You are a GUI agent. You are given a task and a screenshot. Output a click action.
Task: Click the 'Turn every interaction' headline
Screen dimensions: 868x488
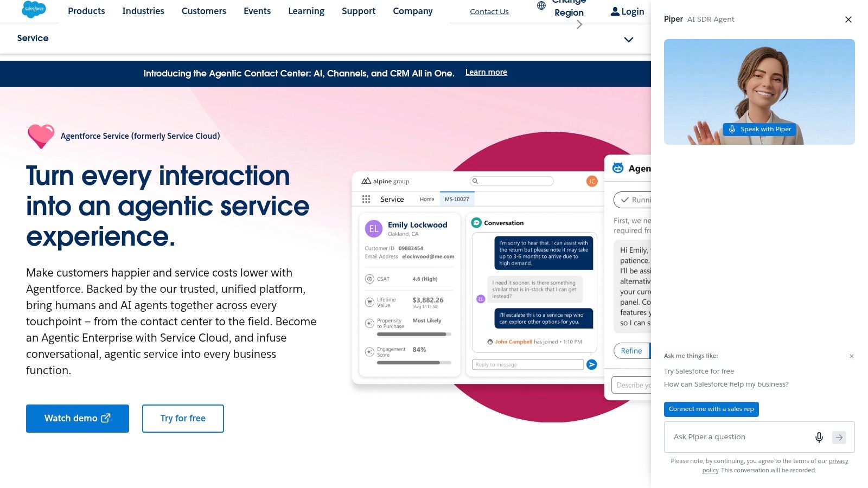pyautogui.click(x=168, y=206)
